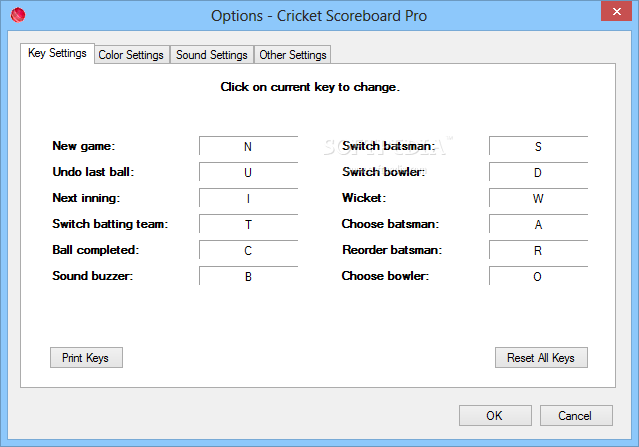Edit the Wicket key field
This screenshot has width=639, height=447.
pos(538,198)
